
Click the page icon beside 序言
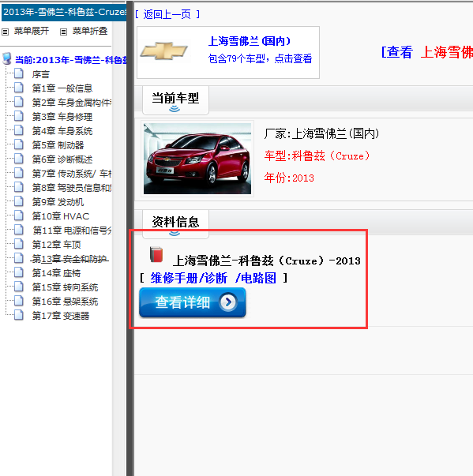pyautogui.click(x=19, y=73)
